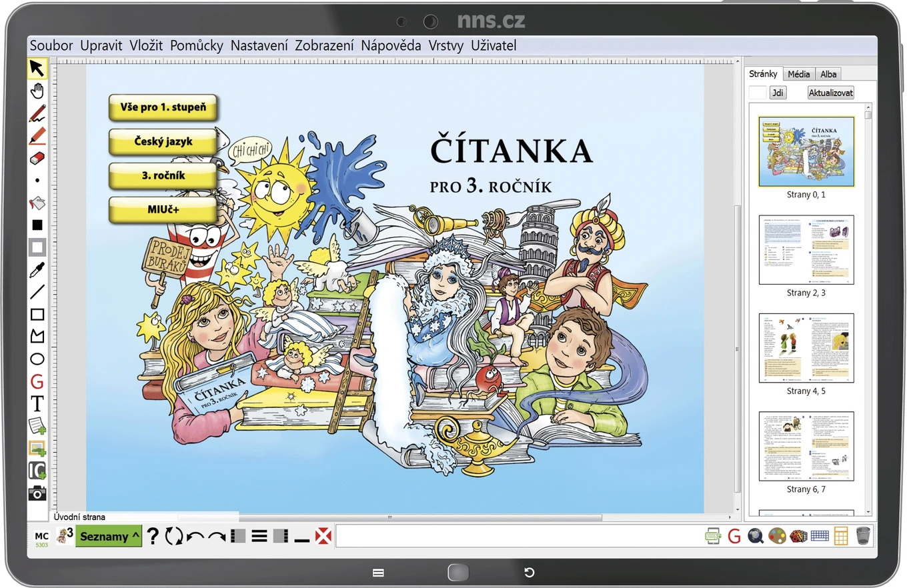Screen dimensions: 907x588
Task: Switch to the Alba tab
Action: point(828,74)
